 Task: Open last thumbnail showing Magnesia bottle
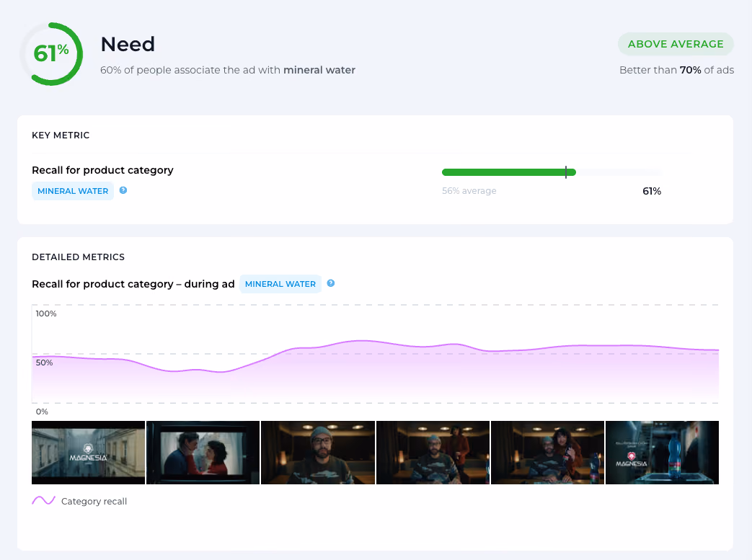click(663, 453)
